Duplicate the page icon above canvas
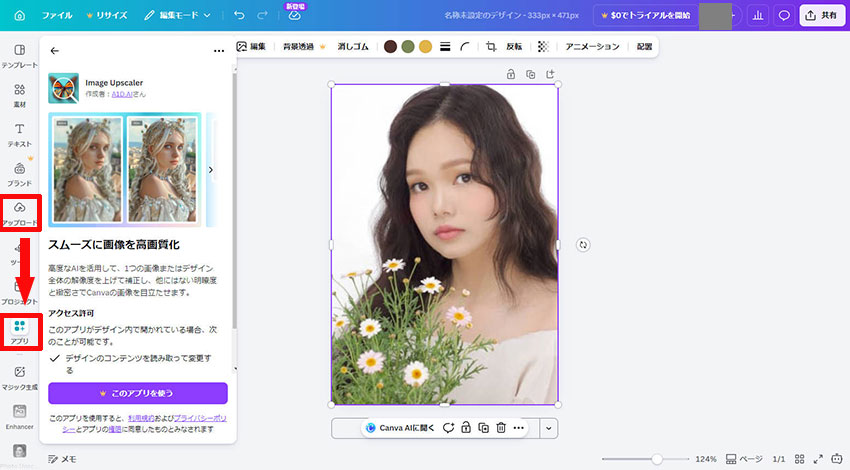 click(x=531, y=74)
